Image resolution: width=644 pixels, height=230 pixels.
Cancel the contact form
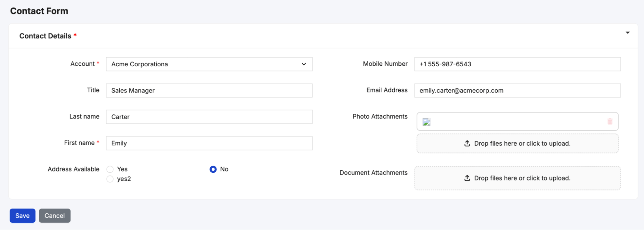click(x=55, y=216)
